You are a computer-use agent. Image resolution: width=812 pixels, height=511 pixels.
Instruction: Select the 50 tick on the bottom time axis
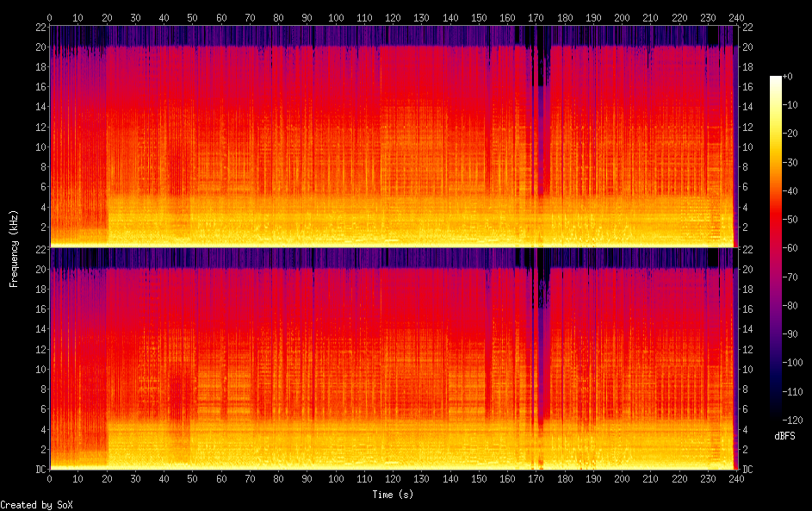[x=192, y=477]
